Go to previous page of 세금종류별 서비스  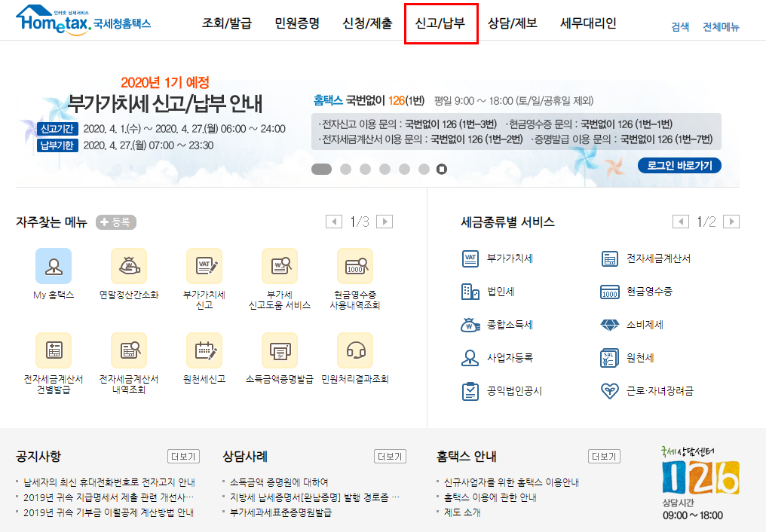pyautogui.click(x=681, y=222)
